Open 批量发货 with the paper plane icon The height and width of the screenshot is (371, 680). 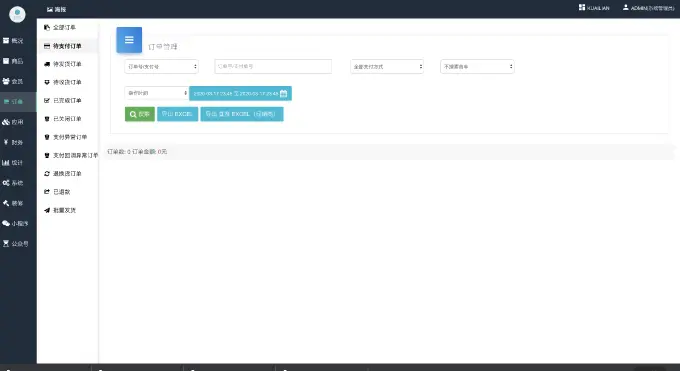[60, 210]
